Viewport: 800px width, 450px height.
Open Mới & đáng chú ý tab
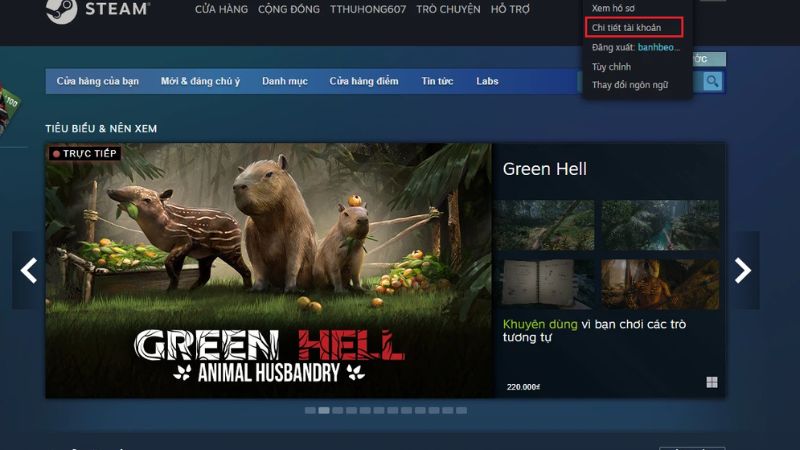[200, 81]
